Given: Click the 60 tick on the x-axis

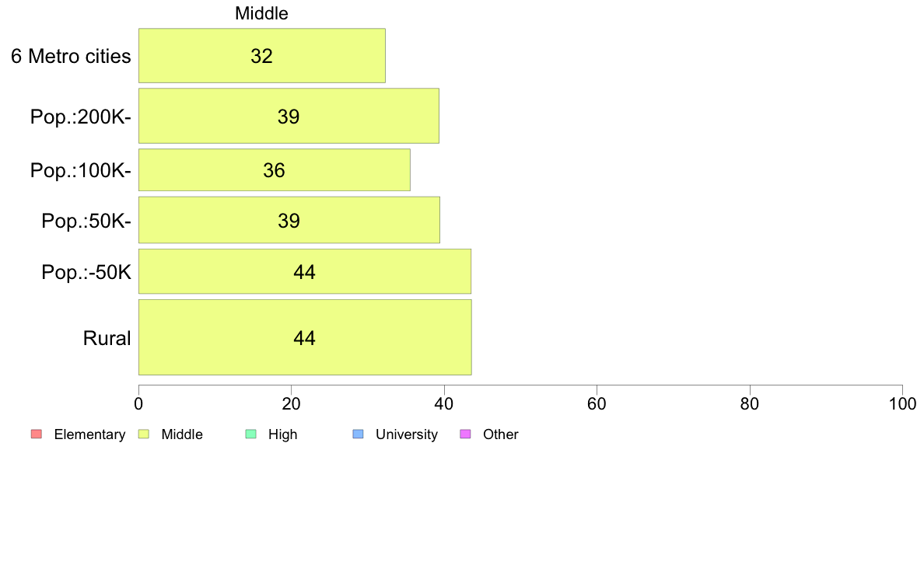Looking at the screenshot, I should coord(597,403).
